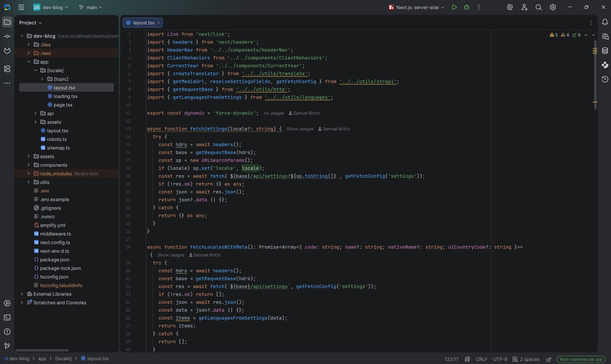Image resolution: width=611 pixels, height=364 pixels.
Task: Close the layout.tsx editor tab
Action: [158, 22]
